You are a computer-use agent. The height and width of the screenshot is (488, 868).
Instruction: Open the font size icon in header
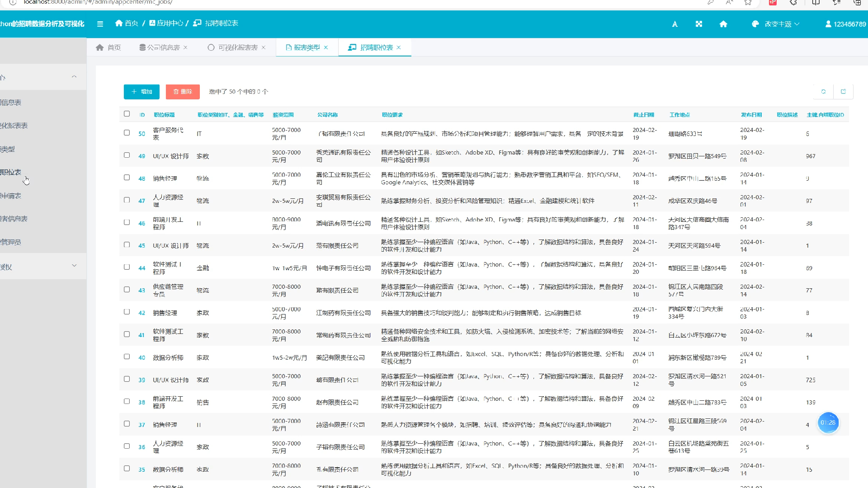675,24
